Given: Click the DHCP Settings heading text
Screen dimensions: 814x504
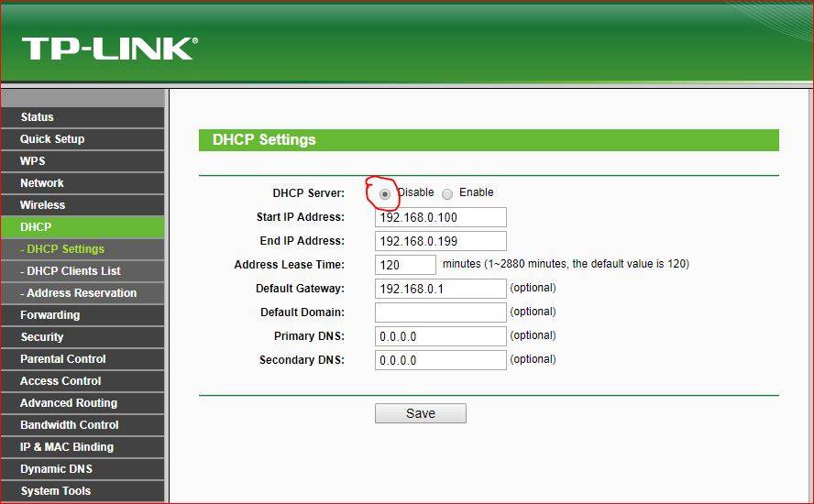Looking at the screenshot, I should coord(264,139).
